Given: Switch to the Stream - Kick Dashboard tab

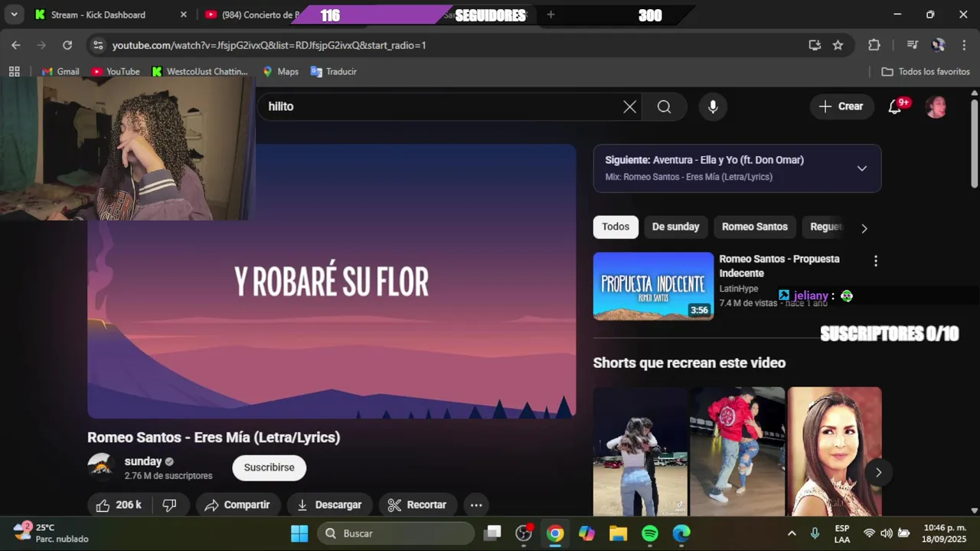Looking at the screenshot, I should 98,15.
